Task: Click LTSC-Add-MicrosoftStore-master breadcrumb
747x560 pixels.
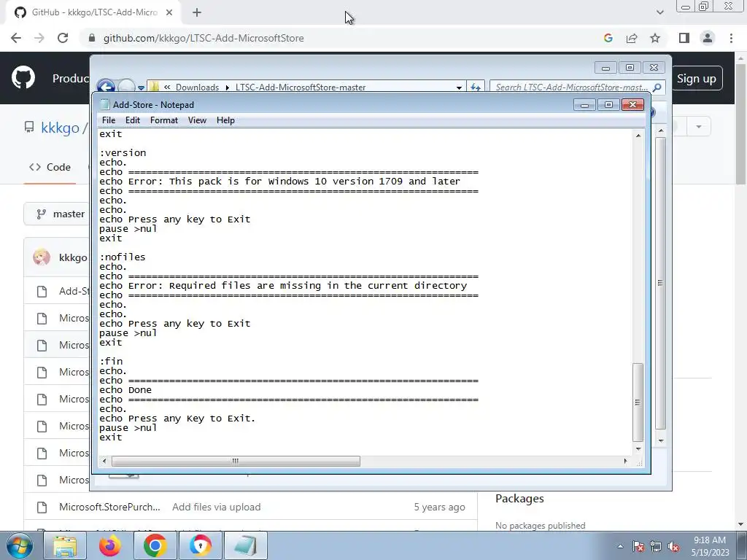Action: coord(301,87)
